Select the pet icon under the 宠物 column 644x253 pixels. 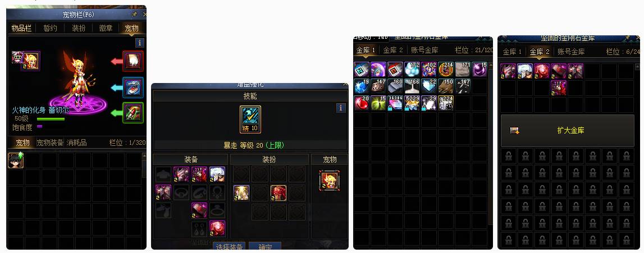pyautogui.click(x=330, y=181)
